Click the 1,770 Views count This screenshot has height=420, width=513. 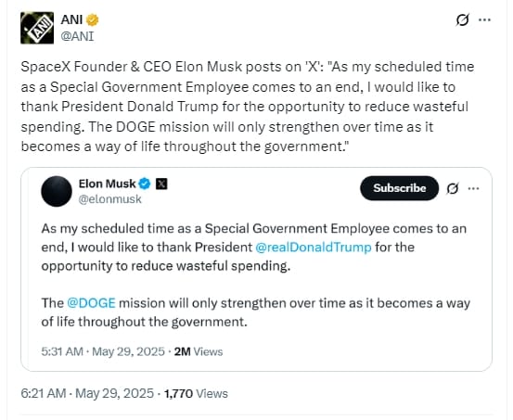click(196, 393)
